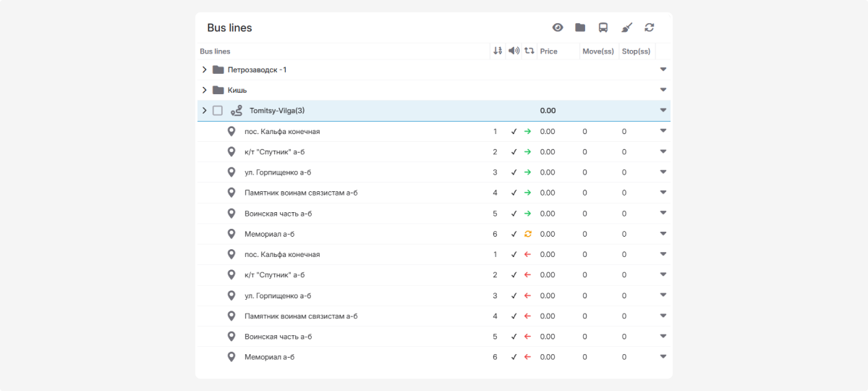
Task: Toggle sound checkmark for first пос. Кальфа конечная
Action: [514, 132]
